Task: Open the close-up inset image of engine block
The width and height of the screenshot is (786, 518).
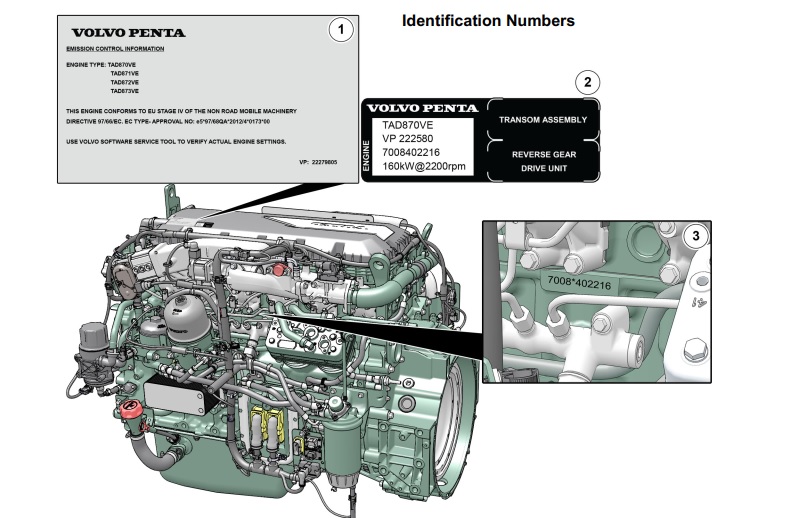Action: pyautogui.click(x=597, y=302)
